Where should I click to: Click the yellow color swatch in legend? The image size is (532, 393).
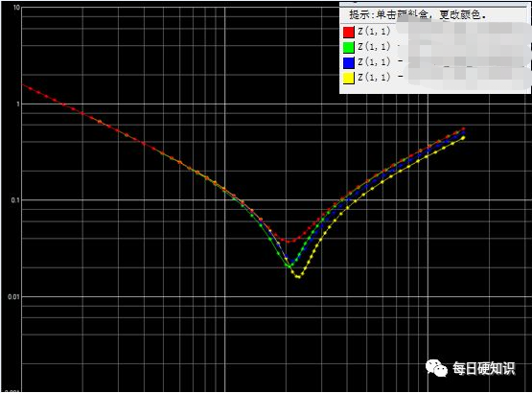point(349,78)
